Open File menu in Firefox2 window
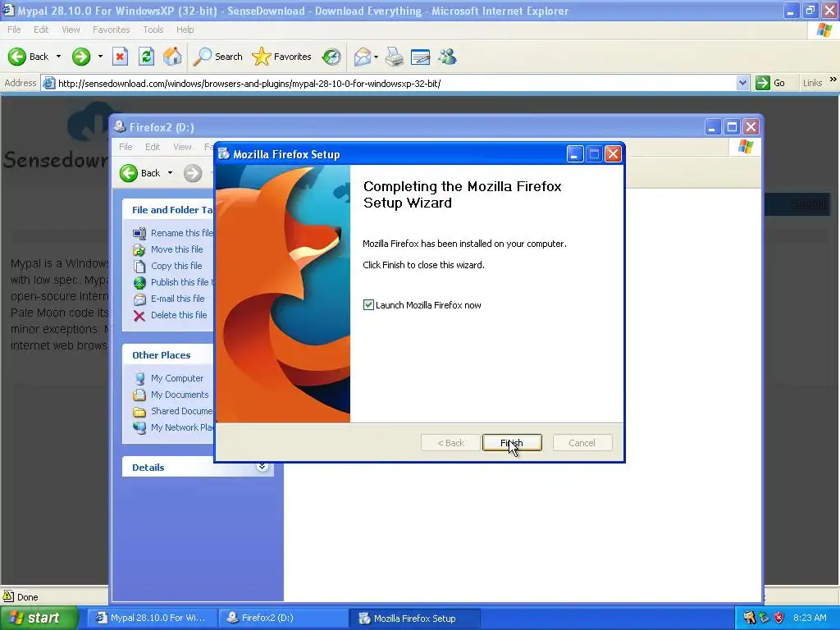 (126, 147)
